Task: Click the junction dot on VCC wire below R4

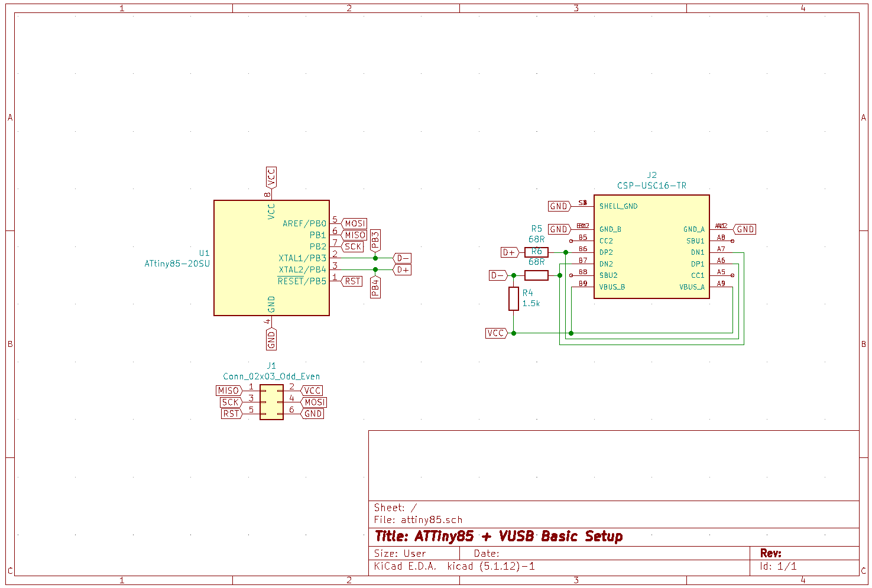Action: (514, 333)
